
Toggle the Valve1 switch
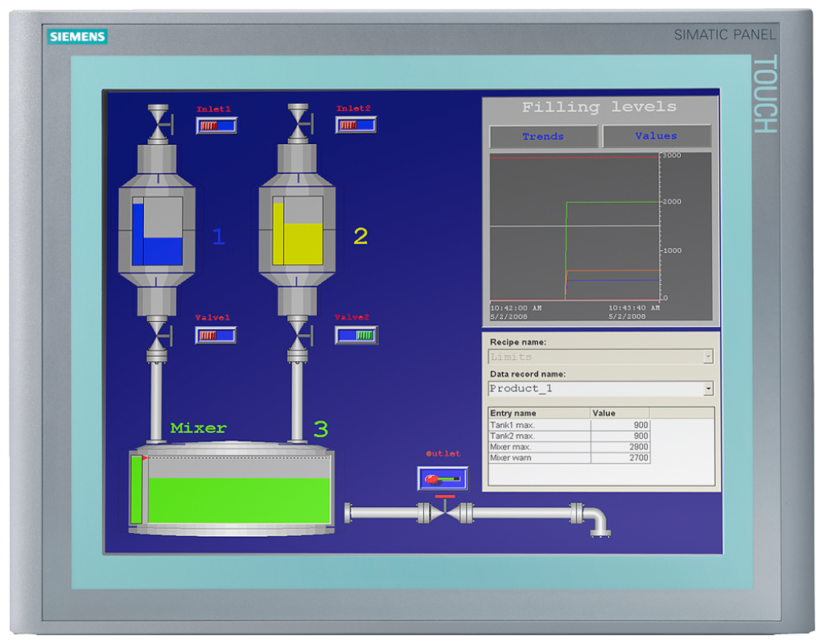point(216,335)
